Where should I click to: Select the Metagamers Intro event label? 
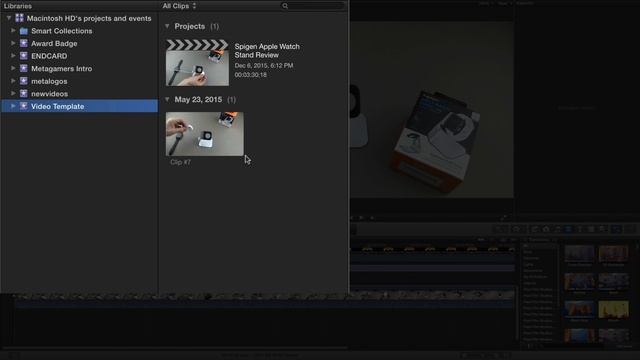[x=62, y=69]
